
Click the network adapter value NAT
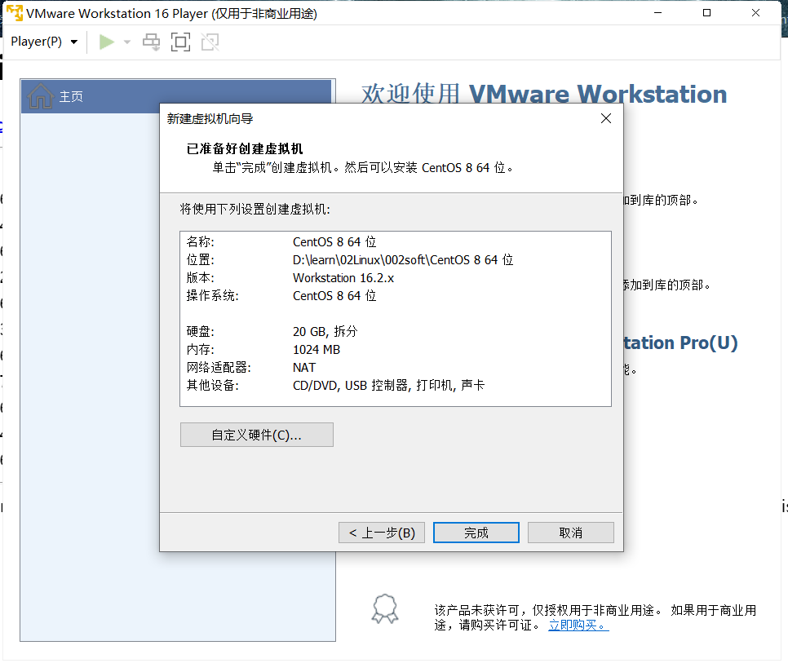pos(304,368)
